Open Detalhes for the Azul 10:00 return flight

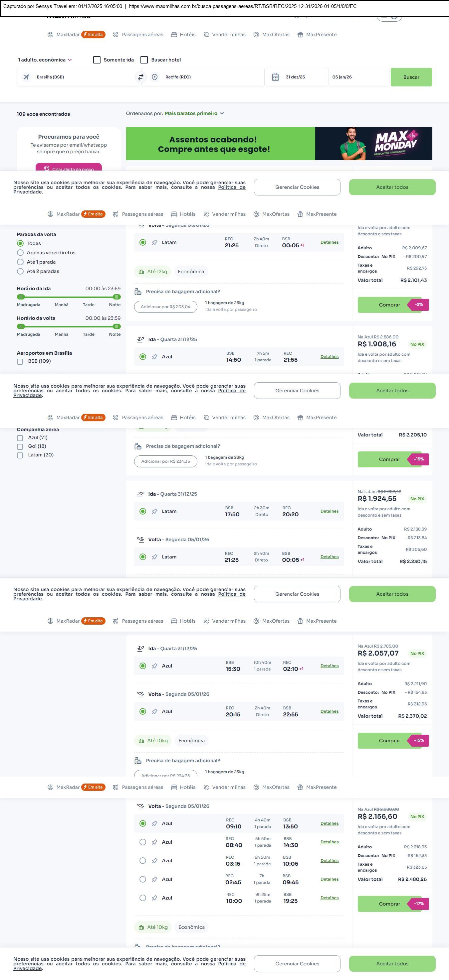coord(330,898)
